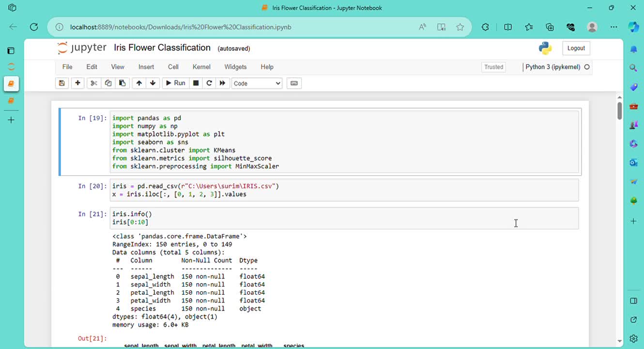Open the Cell menu
The height and width of the screenshot is (349, 644).
173,67
